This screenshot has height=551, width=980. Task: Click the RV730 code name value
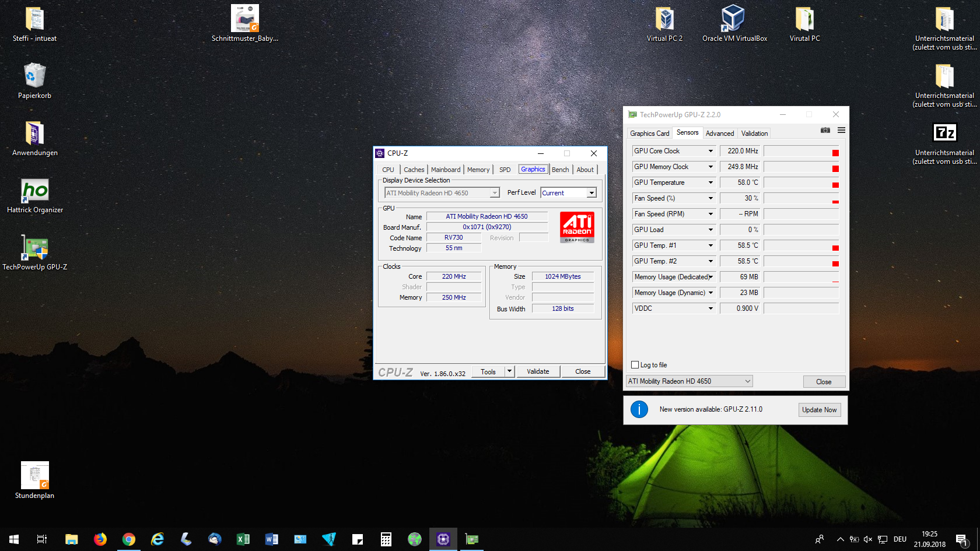[454, 238]
